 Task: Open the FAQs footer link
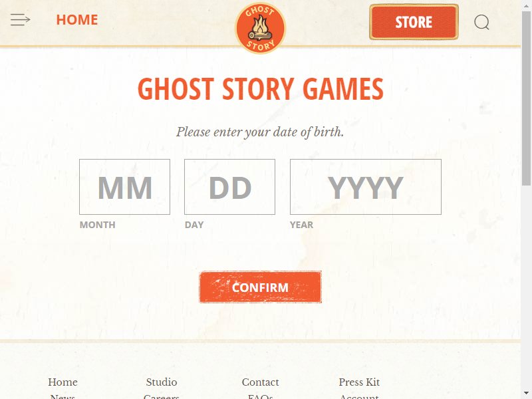(260, 396)
